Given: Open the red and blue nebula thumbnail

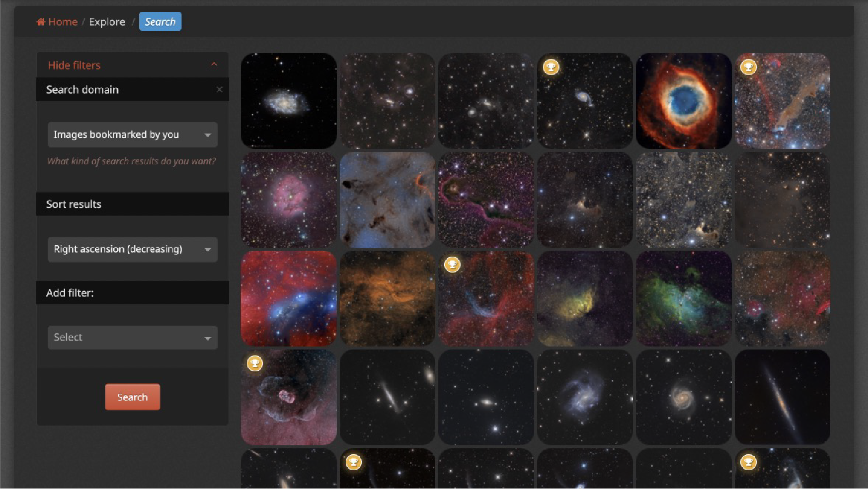Looking at the screenshot, I should 289,298.
